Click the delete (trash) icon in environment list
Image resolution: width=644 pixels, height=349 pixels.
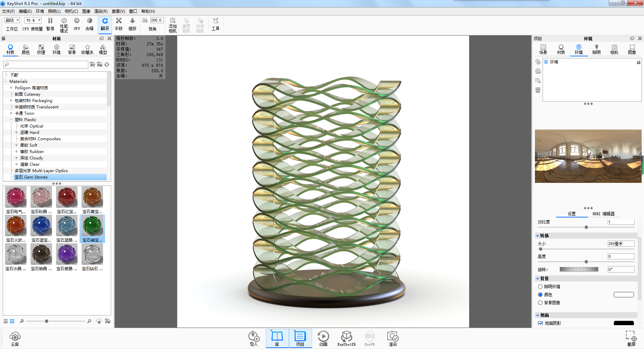coord(538,90)
